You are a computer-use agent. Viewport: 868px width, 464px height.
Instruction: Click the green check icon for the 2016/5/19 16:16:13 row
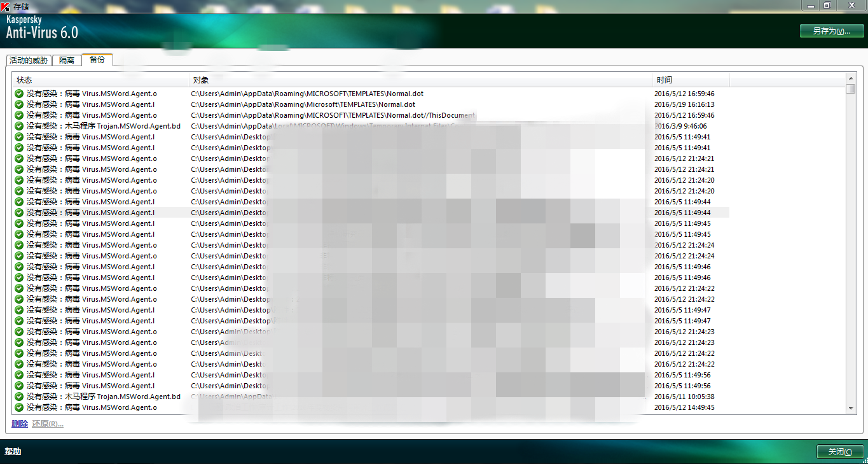coord(19,104)
